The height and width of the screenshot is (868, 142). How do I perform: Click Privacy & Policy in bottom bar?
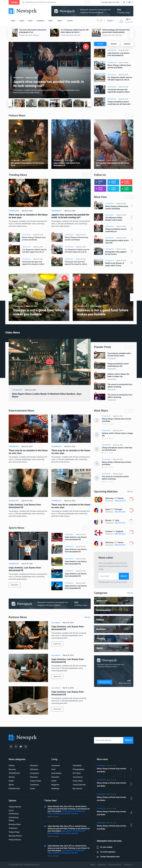114,865
